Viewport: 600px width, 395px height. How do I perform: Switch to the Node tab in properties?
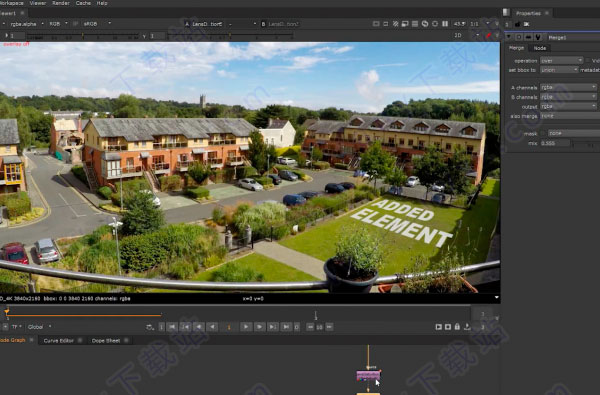coord(540,48)
